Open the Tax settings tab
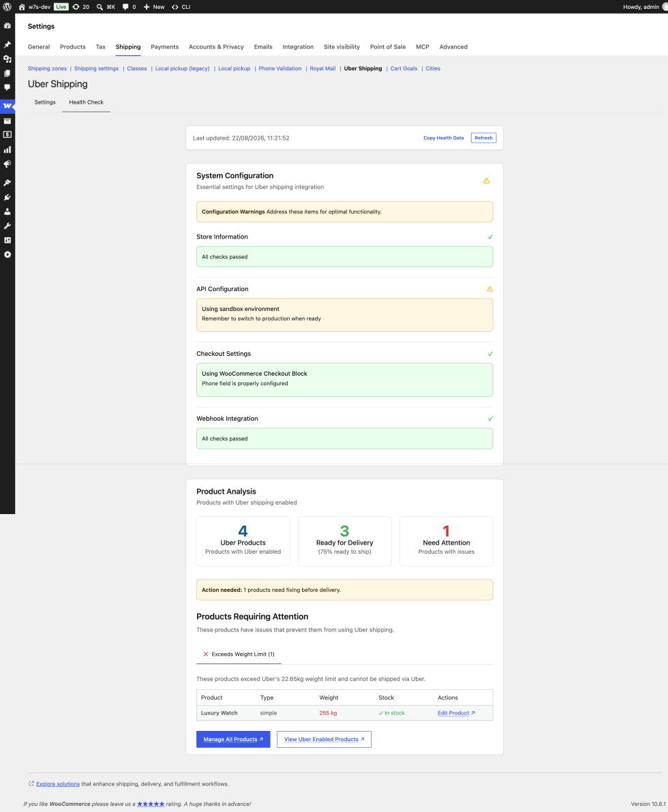 click(100, 46)
